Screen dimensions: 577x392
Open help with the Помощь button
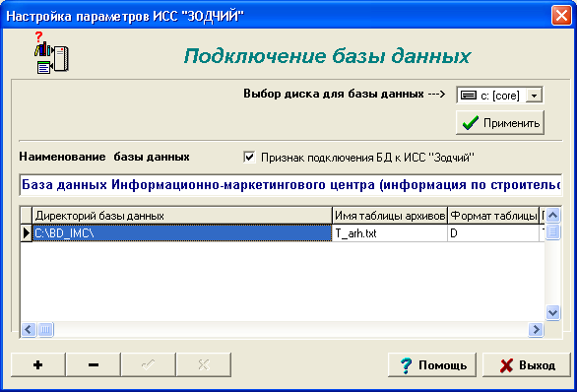click(x=432, y=364)
